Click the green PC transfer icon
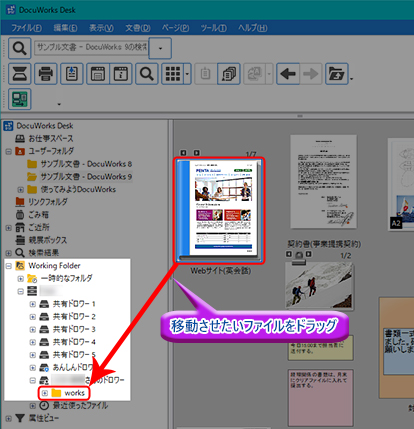The width and height of the screenshot is (414, 429). 20,99
